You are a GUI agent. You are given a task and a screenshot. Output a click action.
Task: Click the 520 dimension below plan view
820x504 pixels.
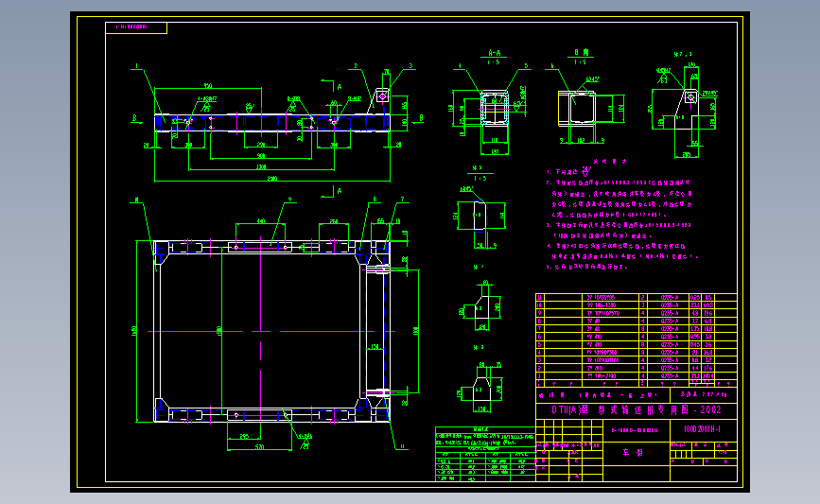click(259, 447)
